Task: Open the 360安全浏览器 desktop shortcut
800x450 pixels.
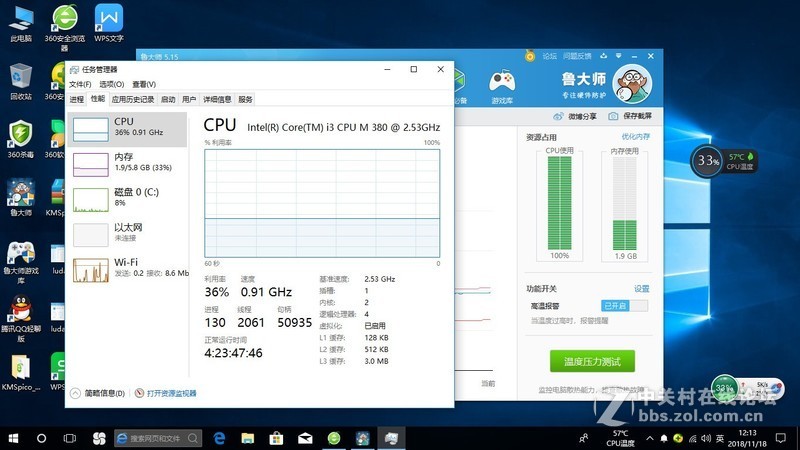Action: point(64,27)
